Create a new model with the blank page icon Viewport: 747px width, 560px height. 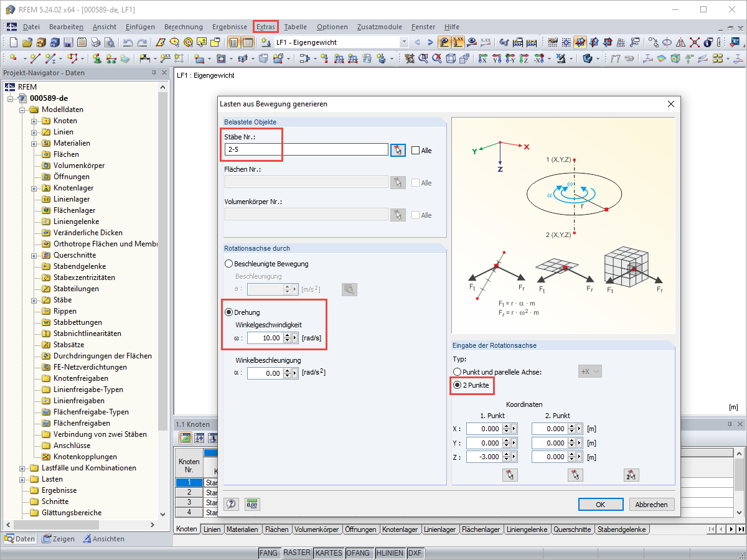coord(14,42)
